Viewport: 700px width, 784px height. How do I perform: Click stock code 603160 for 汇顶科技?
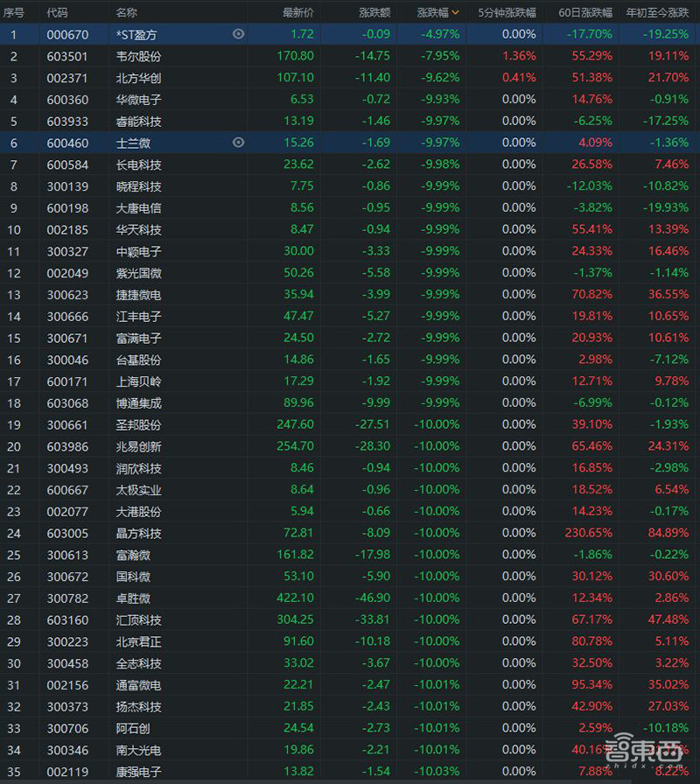click(x=67, y=619)
